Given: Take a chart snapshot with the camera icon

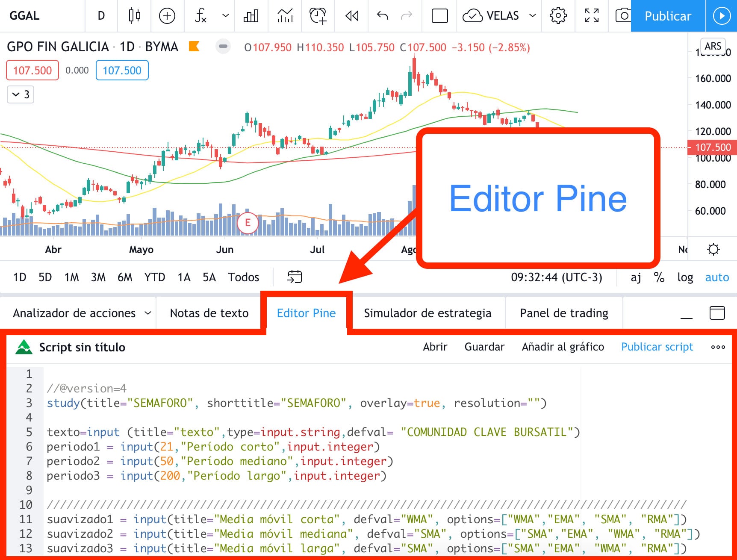Looking at the screenshot, I should [623, 16].
